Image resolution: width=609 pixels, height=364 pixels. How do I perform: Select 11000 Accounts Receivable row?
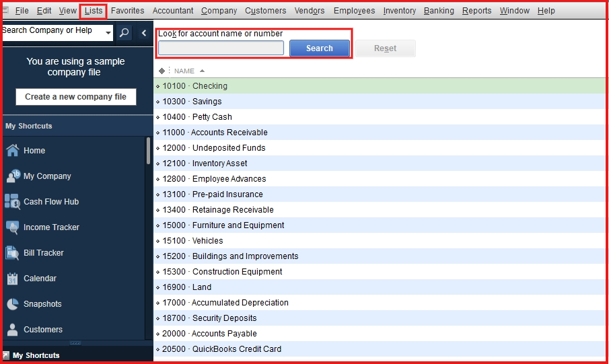[x=380, y=133]
